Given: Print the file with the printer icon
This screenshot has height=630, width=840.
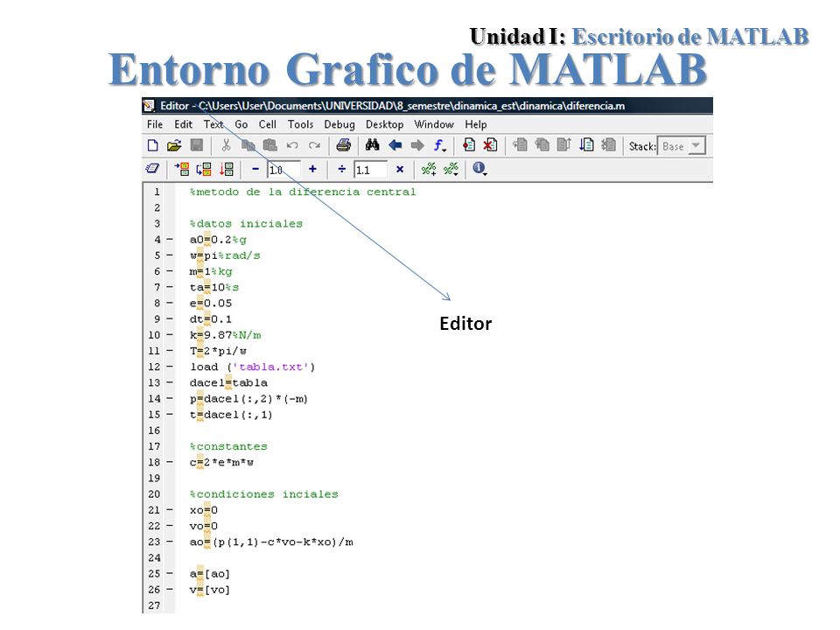Looking at the screenshot, I should pos(343,145).
